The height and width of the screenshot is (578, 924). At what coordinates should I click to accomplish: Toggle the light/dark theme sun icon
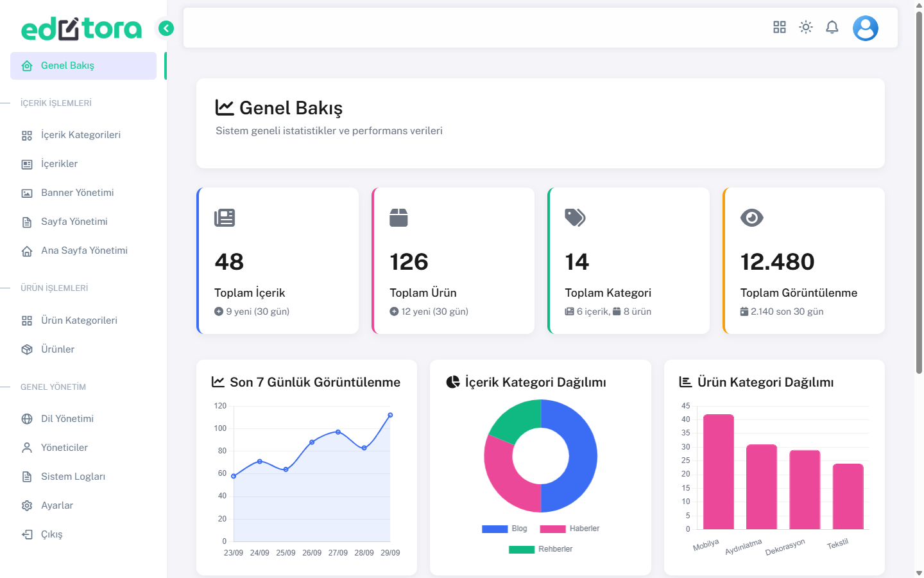coord(806,27)
